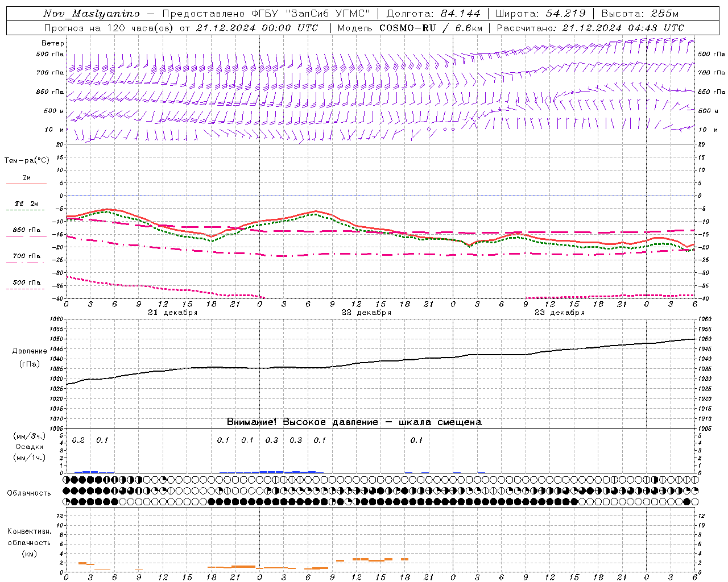This screenshot has height=582, width=728.
Task: Click the Тем-ра(°C) panel label
Action: click(27, 161)
